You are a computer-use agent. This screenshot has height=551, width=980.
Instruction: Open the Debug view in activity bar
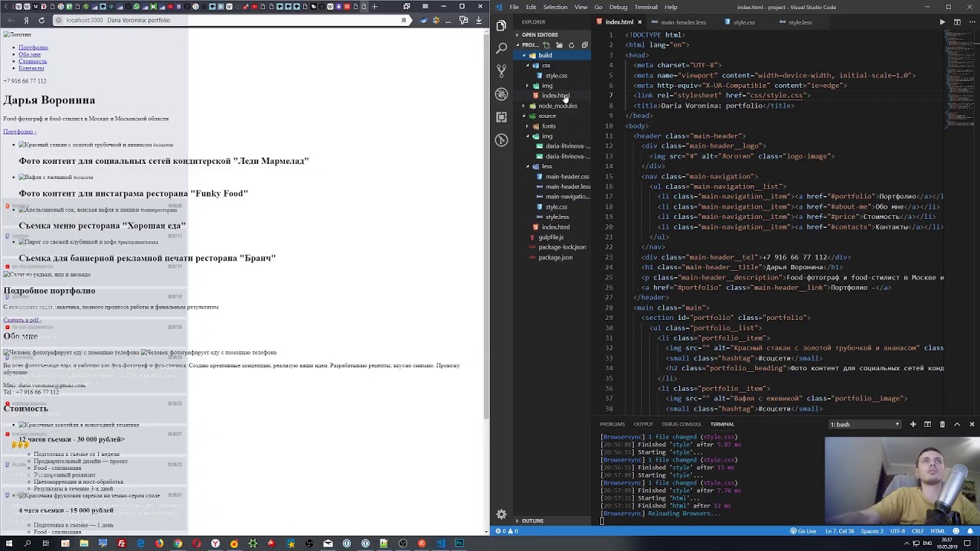(x=501, y=94)
